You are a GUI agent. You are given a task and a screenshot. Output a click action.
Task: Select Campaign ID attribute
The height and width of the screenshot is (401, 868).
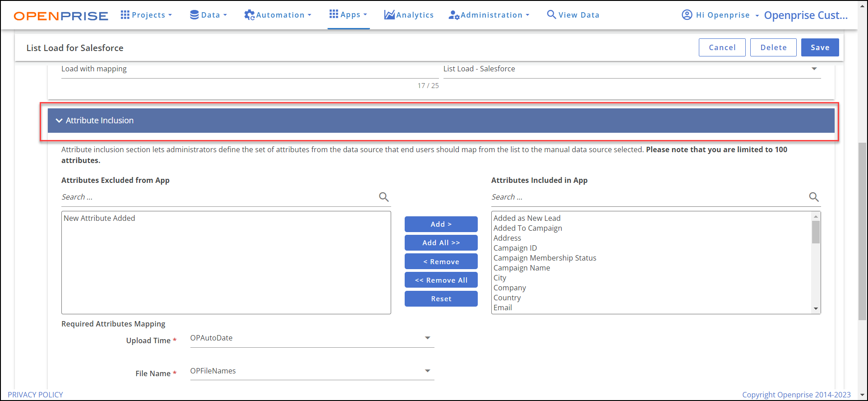coord(515,248)
